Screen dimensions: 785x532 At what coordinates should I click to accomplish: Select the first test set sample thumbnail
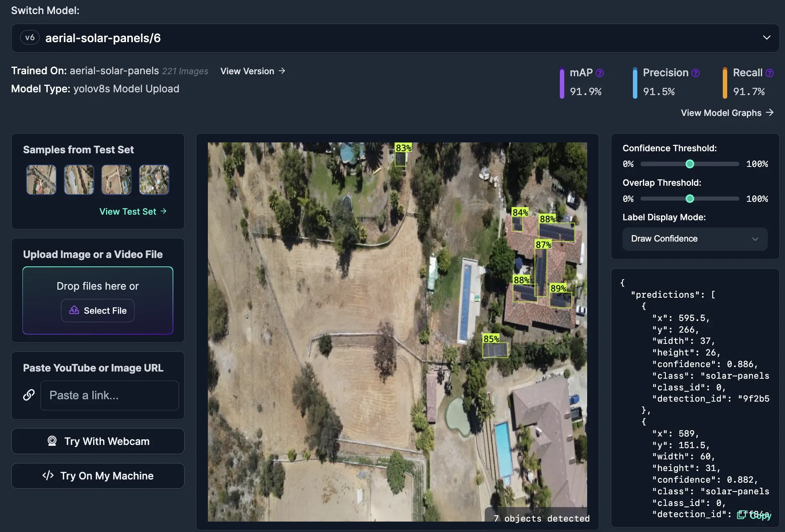coord(41,180)
